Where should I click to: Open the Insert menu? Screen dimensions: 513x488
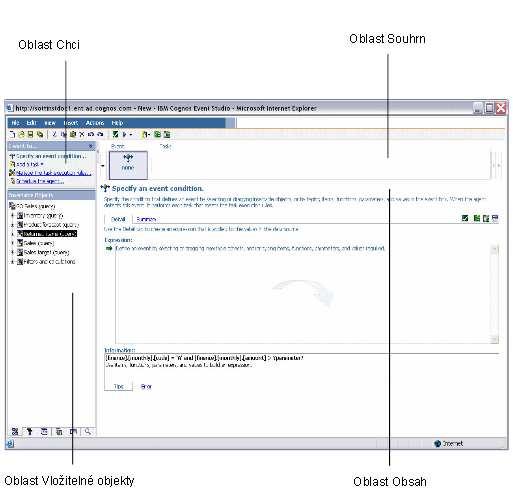[71, 123]
